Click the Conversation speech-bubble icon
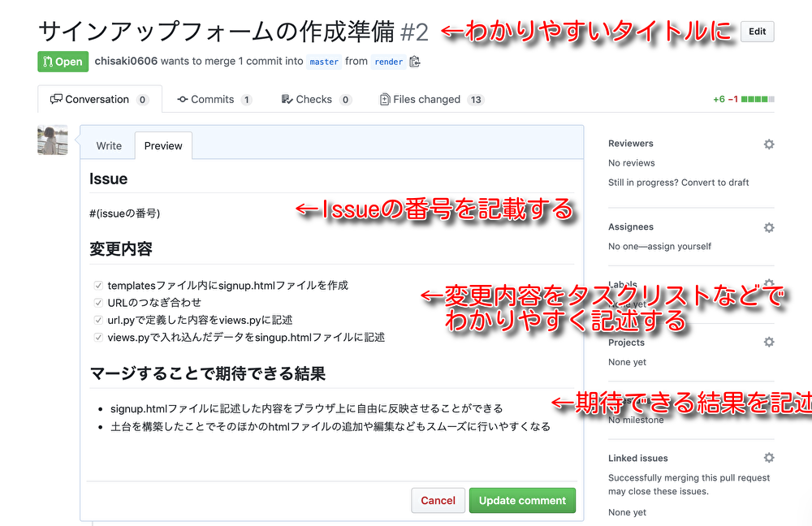The width and height of the screenshot is (812, 526). (56, 99)
